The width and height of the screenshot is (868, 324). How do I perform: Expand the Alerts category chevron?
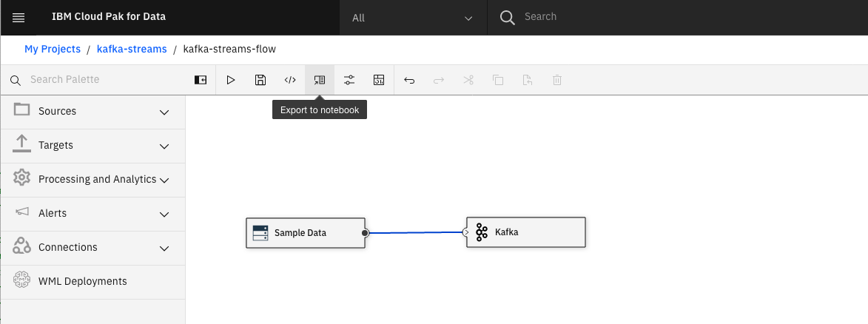(x=164, y=215)
